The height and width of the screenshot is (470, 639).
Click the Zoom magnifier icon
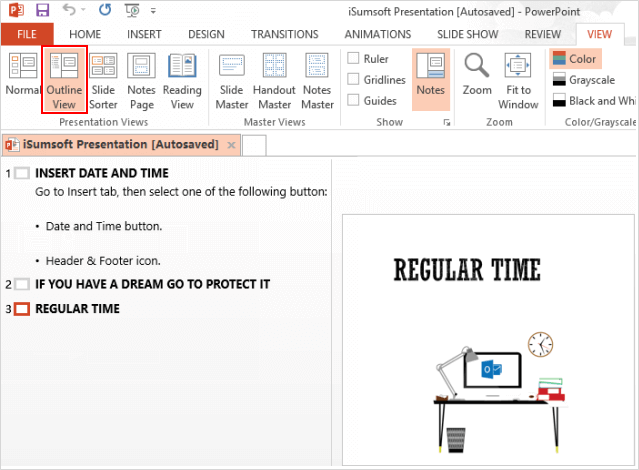tap(477, 68)
